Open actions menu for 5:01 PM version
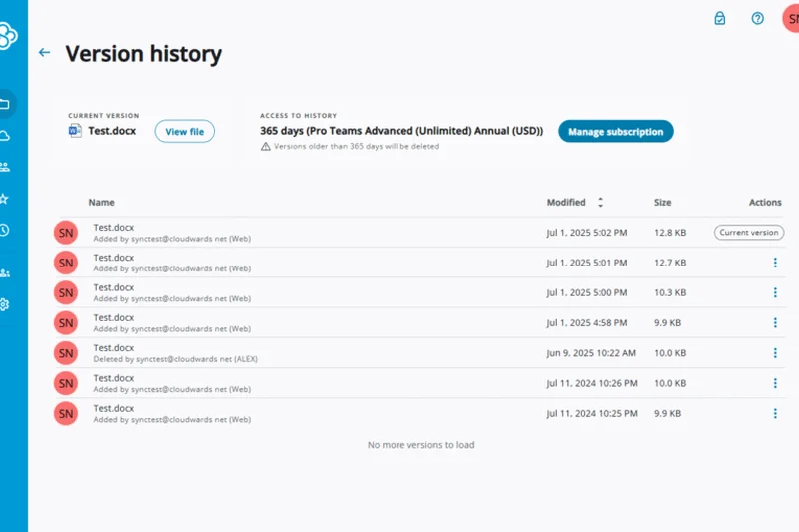The width and height of the screenshot is (799, 532). [775, 263]
